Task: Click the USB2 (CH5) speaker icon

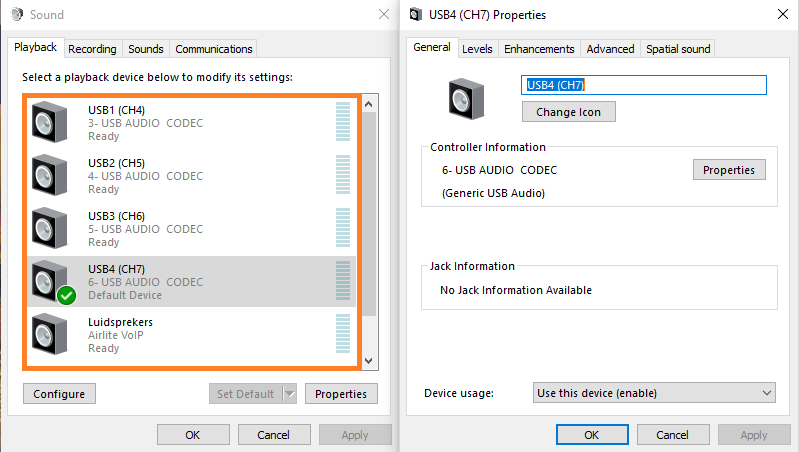Action: coord(50,175)
